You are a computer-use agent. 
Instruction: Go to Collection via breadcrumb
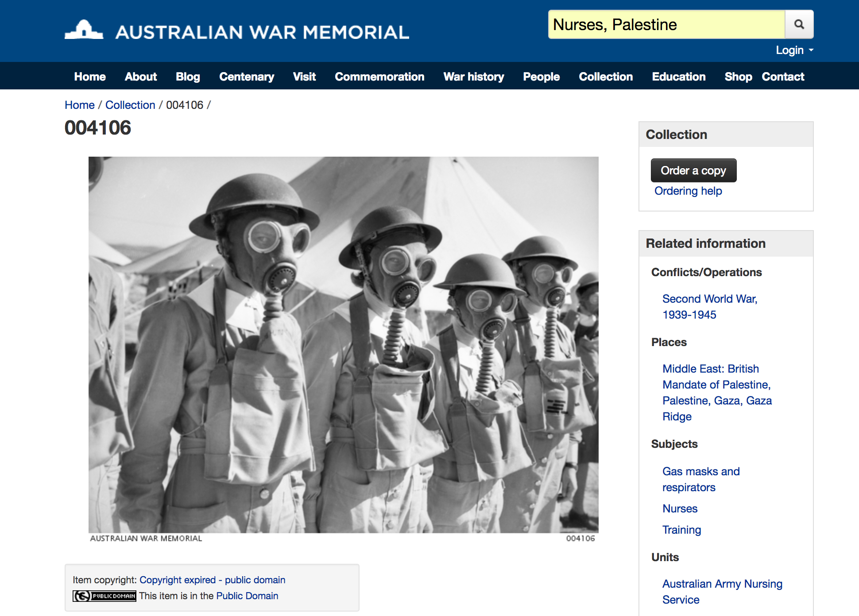tap(130, 105)
